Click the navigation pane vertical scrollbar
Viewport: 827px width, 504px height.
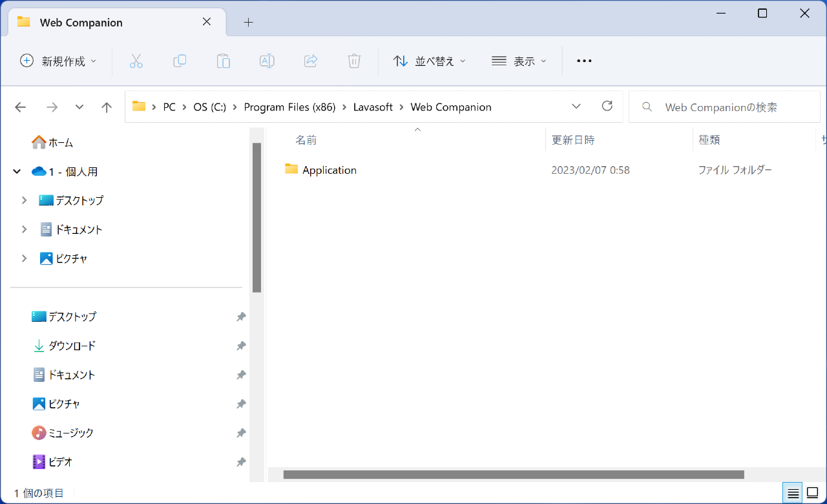point(256,218)
